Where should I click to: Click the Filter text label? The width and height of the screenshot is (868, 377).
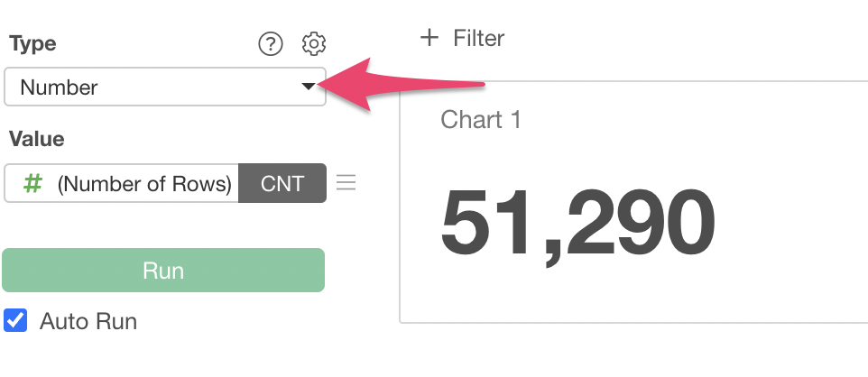pyautogui.click(x=479, y=38)
